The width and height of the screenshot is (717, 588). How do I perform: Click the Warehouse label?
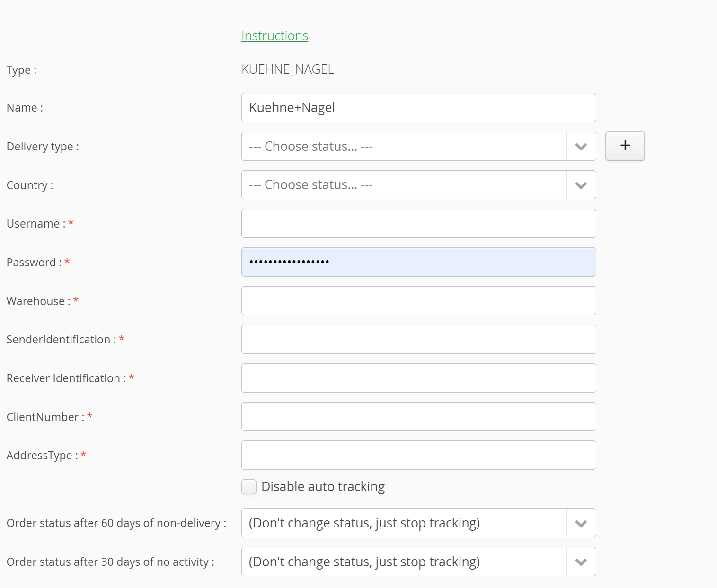[x=38, y=301]
